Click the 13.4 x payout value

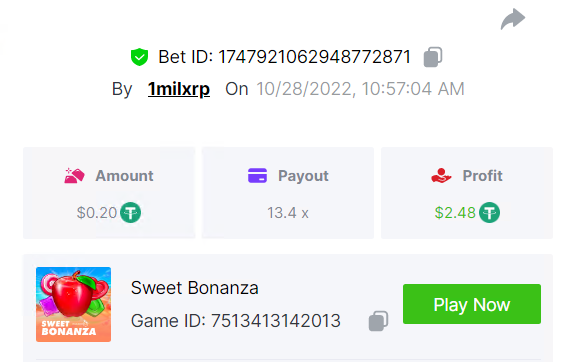pos(288,213)
